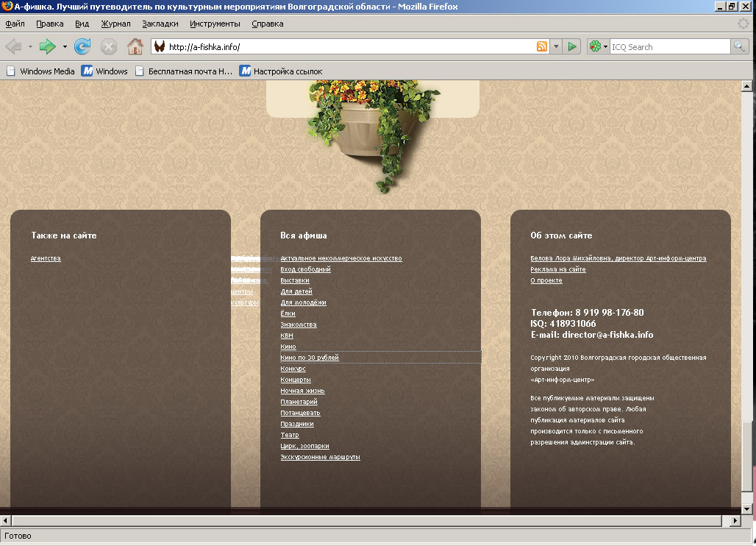
Task: Open the Конкурс link
Action: coord(293,369)
